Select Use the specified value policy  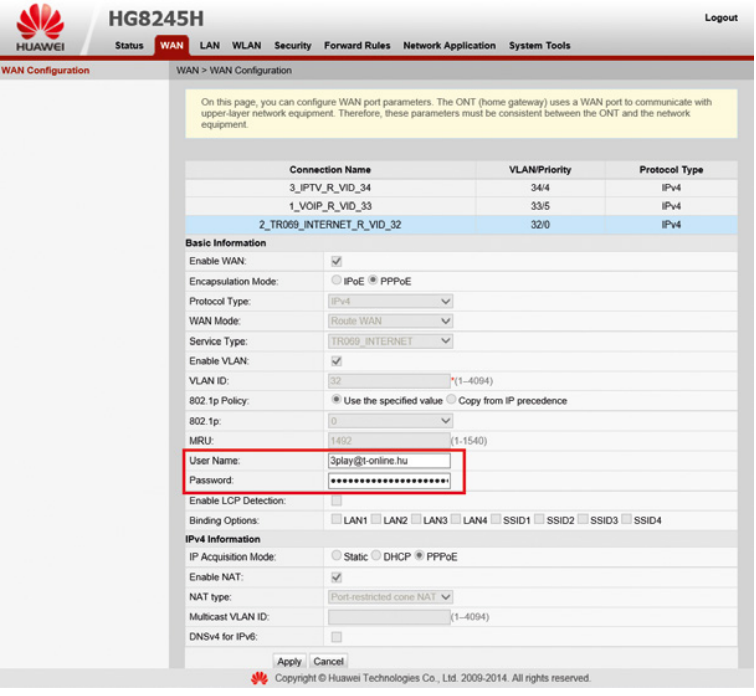pyautogui.click(x=337, y=400)
